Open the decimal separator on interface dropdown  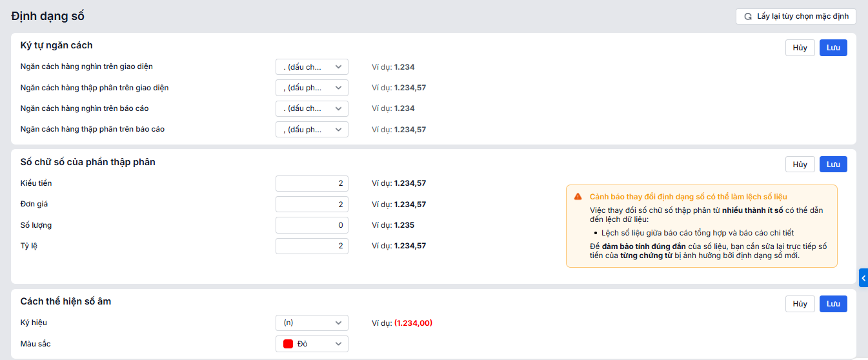tap(312, 88)
